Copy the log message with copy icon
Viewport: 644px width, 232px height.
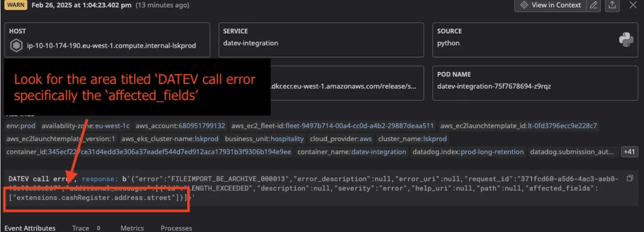pyautogui.click(x=630, y=178)
